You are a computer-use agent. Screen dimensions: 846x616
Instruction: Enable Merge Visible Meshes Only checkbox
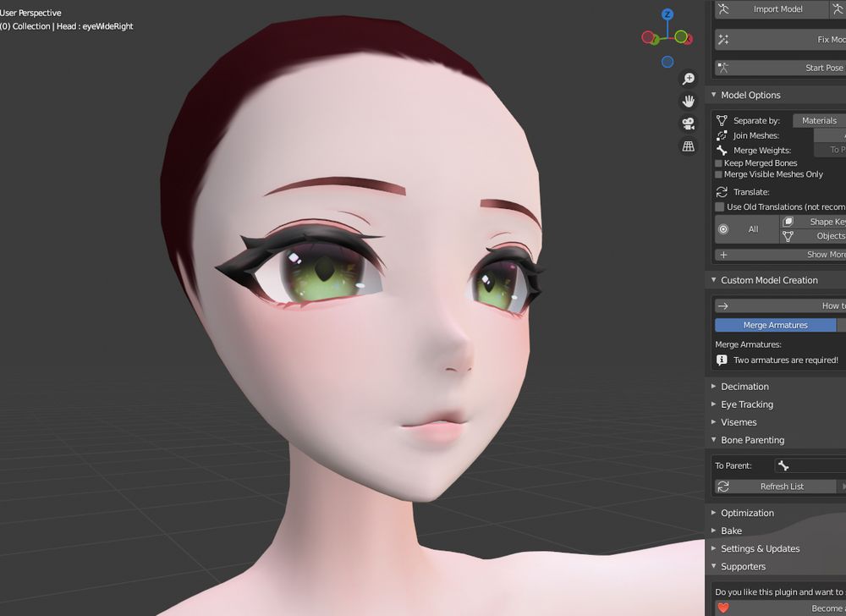point(718,174)
